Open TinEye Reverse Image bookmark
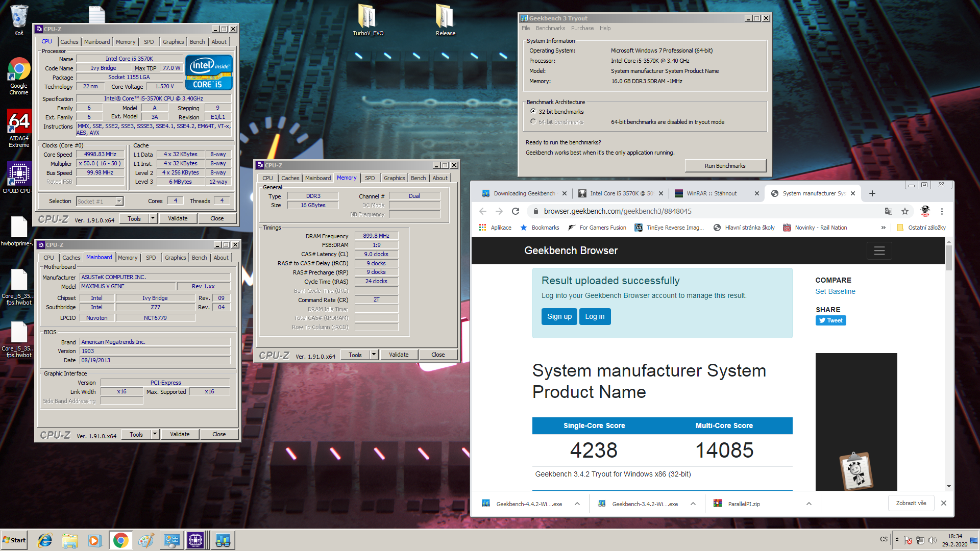The width and height of the screenshot is (980, 551). click(x=669, y=228)
